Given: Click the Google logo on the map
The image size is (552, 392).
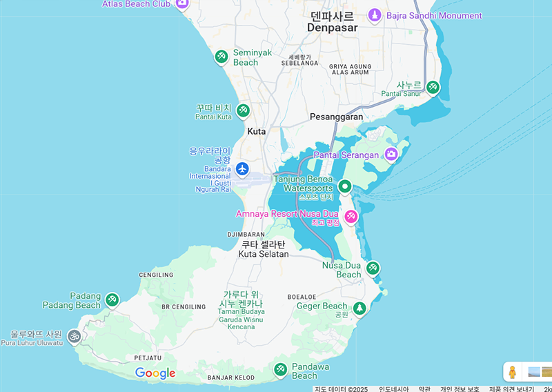Looking at the screenshot, I should coord(155,373).
